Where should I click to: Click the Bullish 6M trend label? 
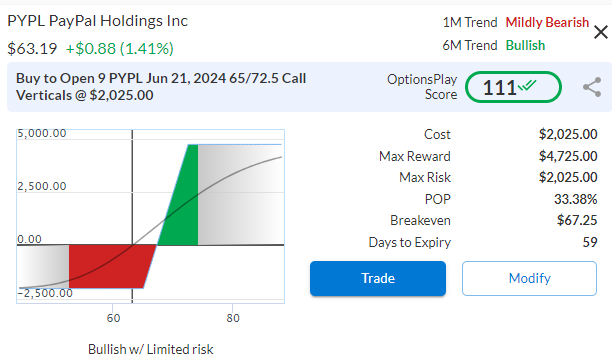point(525,45)
